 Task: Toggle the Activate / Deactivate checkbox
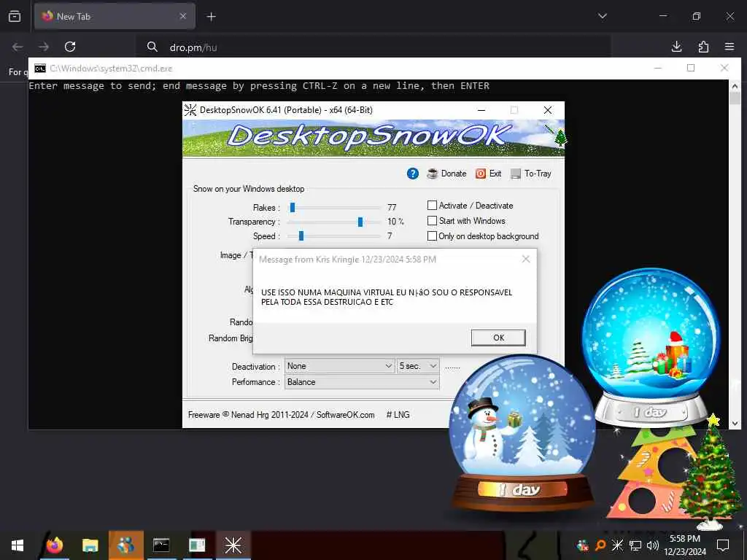(x=432, y=205)
